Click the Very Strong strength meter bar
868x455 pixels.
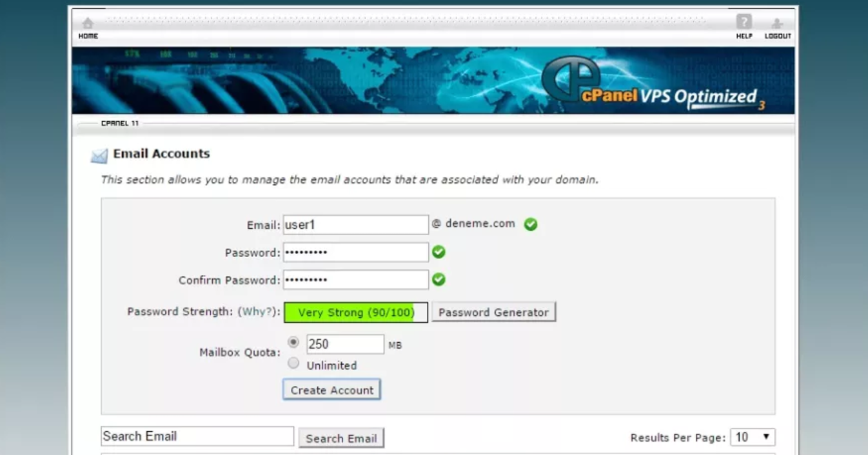(x=355, y=312)
